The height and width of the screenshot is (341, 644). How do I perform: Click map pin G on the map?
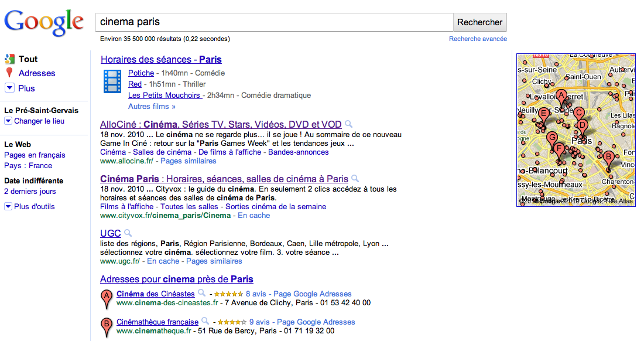tap(552, 141)
